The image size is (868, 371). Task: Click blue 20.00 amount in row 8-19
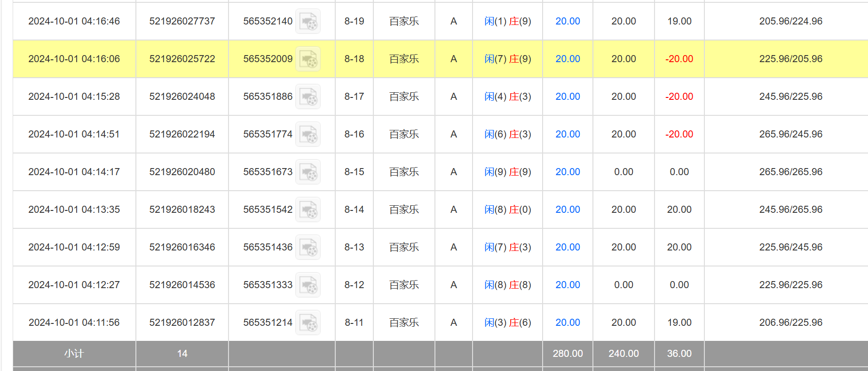[x=568, y=21]
